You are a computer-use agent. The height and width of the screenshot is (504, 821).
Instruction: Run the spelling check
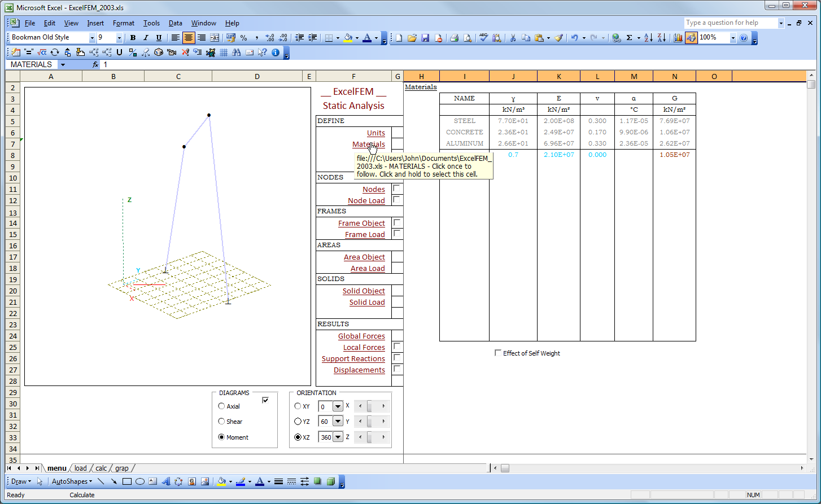(x=483, y=38)
